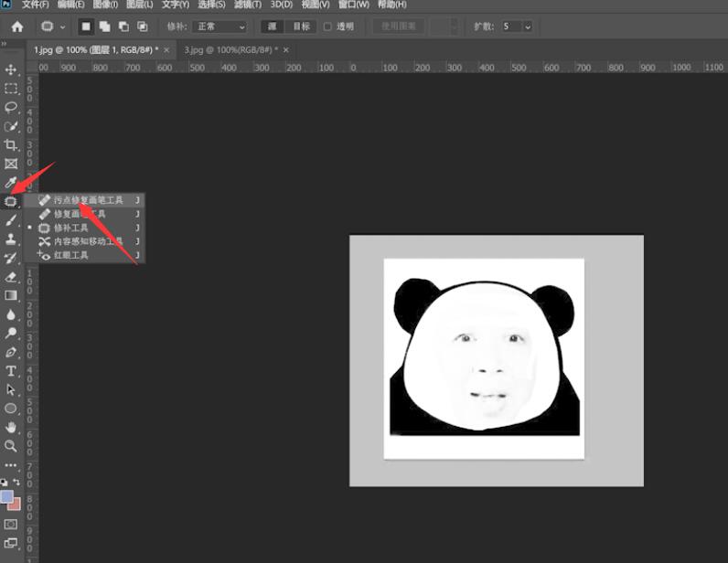
Task: Choose 内容感知移动工具 from flyout
Action: tap(85, 241)
